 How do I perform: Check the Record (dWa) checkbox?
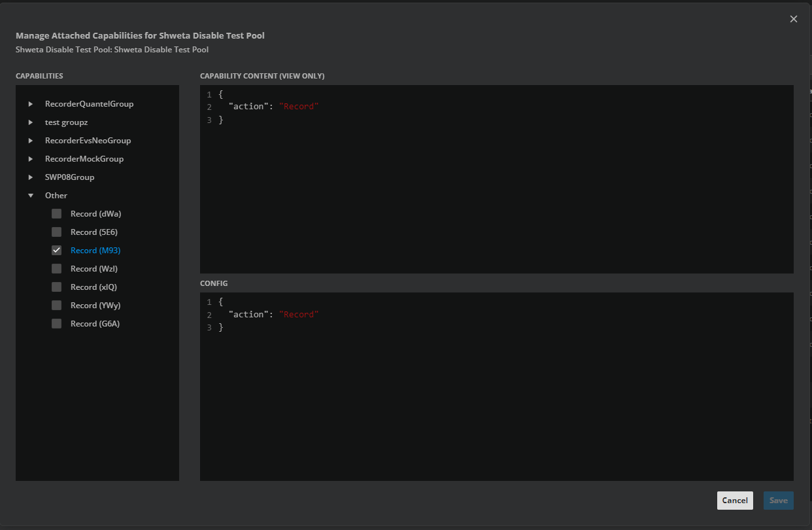coord(57,214)
